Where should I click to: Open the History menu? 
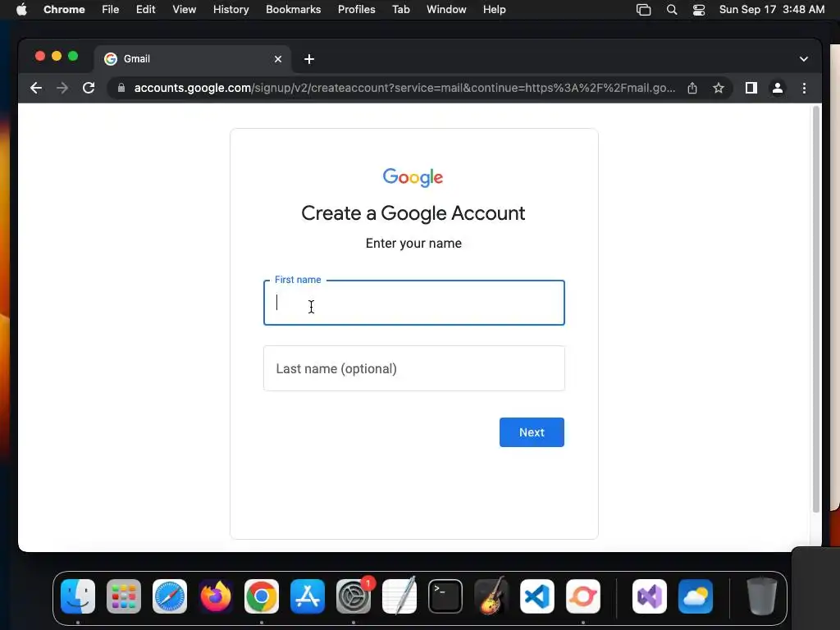pyautogui.click(x=231, y=10)
